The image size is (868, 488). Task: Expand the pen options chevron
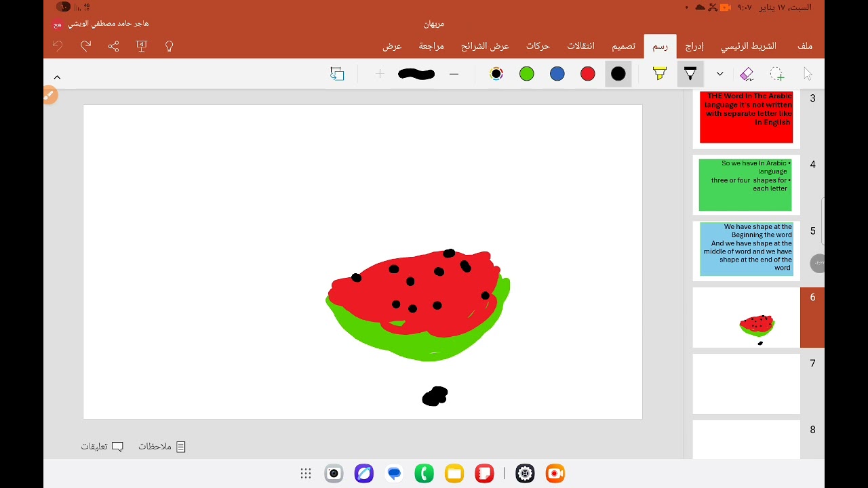pyautogui.click(x=720, y=74)
